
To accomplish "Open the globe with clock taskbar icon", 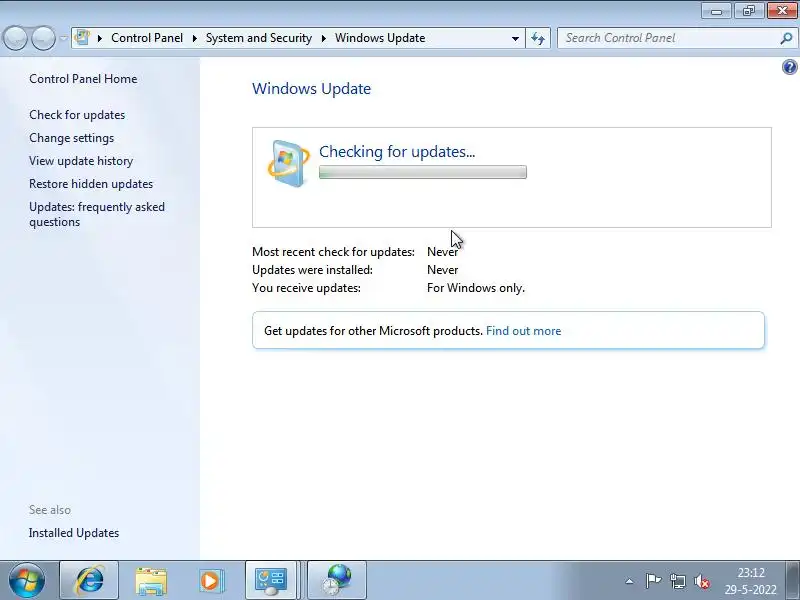I will (337, 580).
